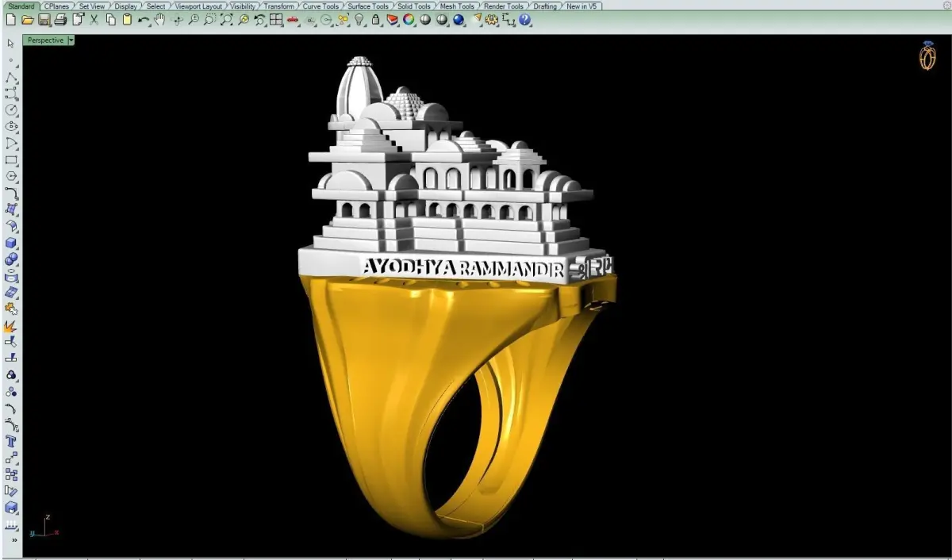Open the Perspective viewport dropdown arrow
The image size is (952, 560).
coord(71,40)
